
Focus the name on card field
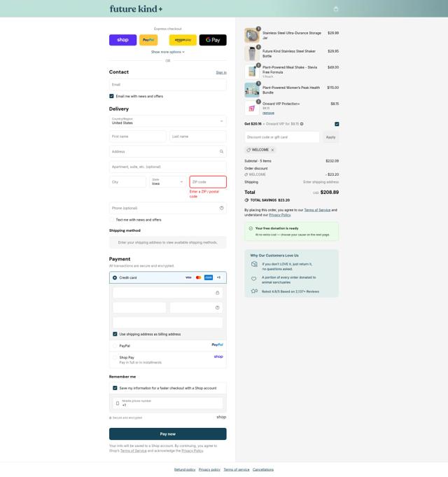(168, 322)
